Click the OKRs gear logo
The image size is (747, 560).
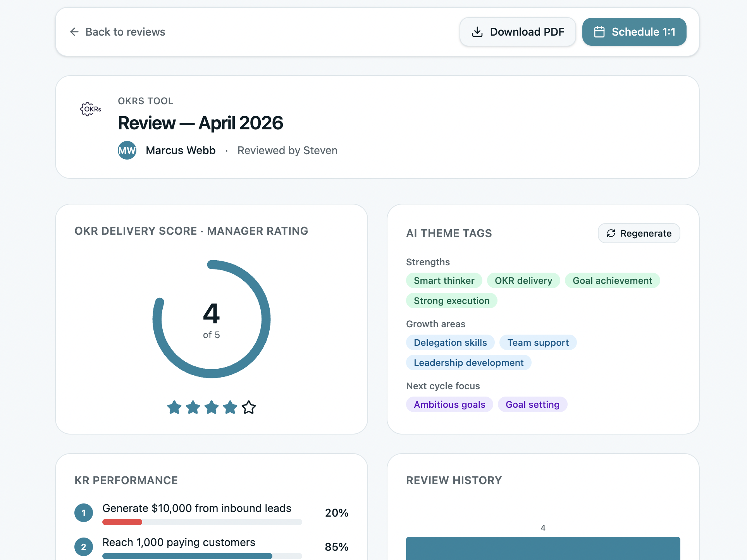91,109
